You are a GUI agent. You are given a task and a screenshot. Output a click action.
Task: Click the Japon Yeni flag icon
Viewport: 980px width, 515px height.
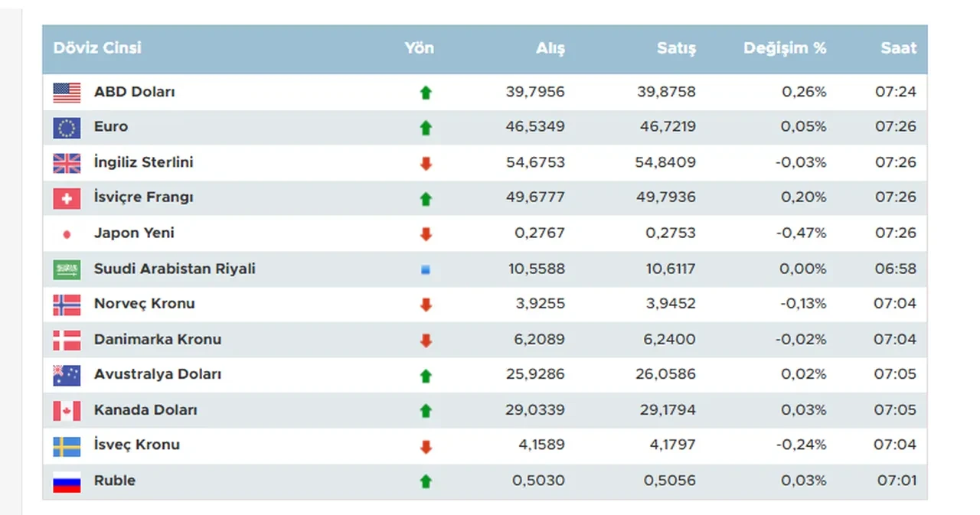pyautogui.click(x=66, y=233)
